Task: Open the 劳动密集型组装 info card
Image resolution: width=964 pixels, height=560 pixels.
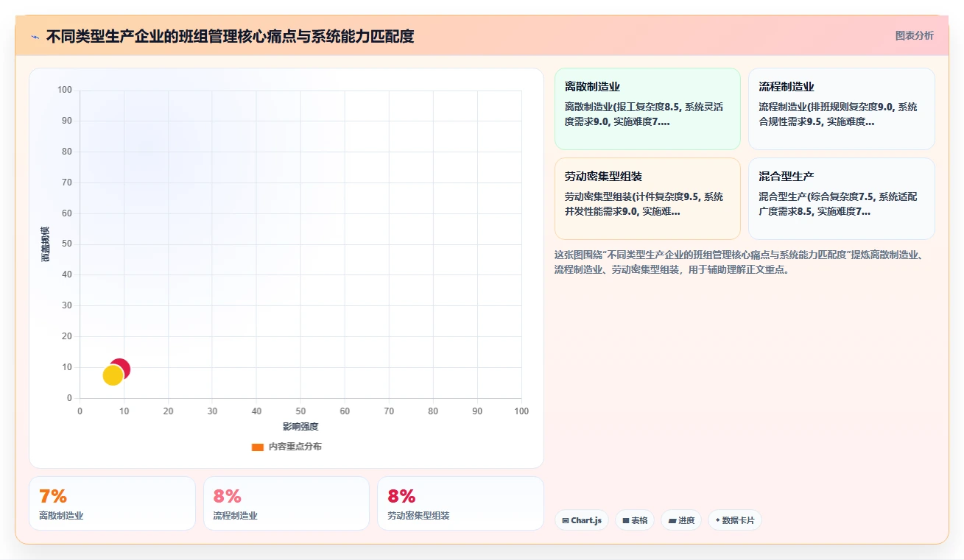Action: [647, 199]
